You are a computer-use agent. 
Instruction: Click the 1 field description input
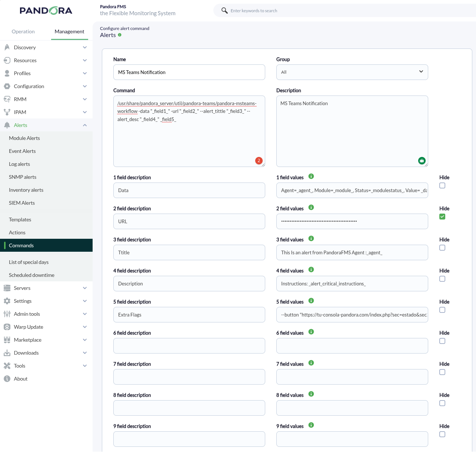(x=189, y=190)
